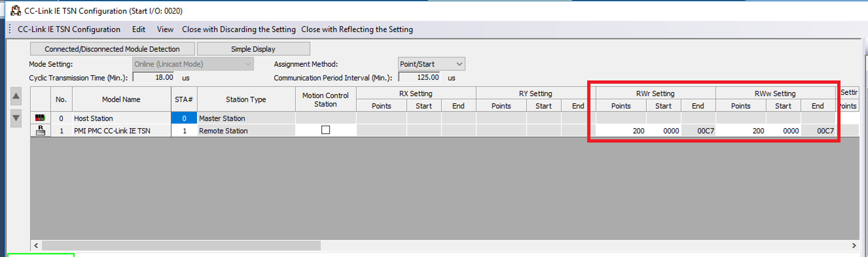Viewport: 868px width, 257px height.
Task: Click the horizontal scrollbar thumb
Action: 181,246
